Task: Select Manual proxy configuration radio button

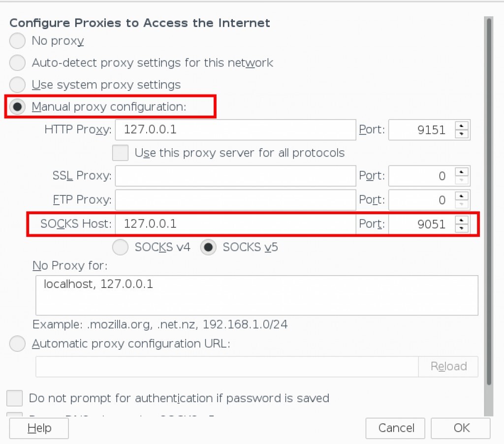Action: coord(17,107)
